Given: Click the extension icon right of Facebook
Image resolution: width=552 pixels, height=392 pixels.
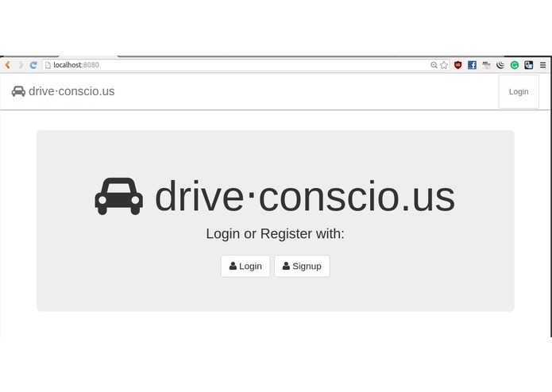Looking at the screenshot, I should point(486,65).
